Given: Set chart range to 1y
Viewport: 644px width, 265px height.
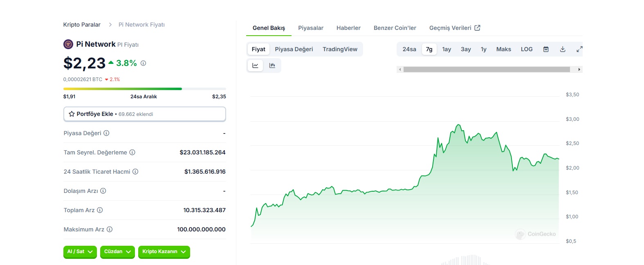Looking at the screenshot, I should (x=484, y=49).
